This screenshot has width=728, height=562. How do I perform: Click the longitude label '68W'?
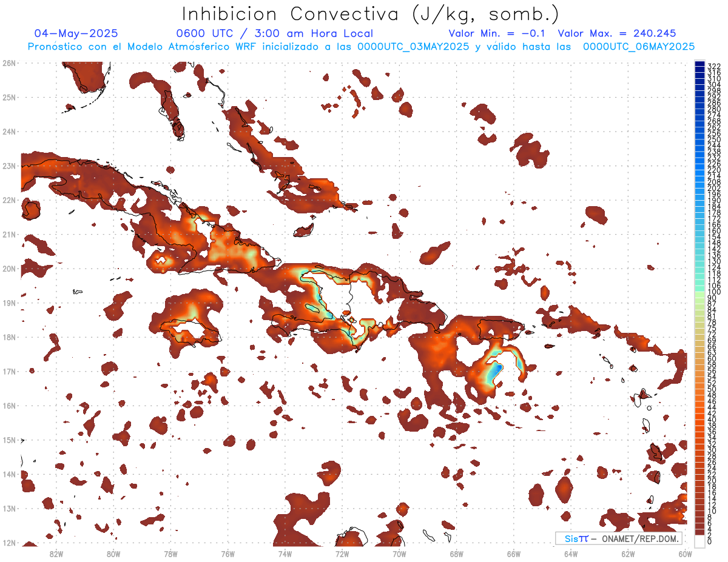click(x=456, y=554)
